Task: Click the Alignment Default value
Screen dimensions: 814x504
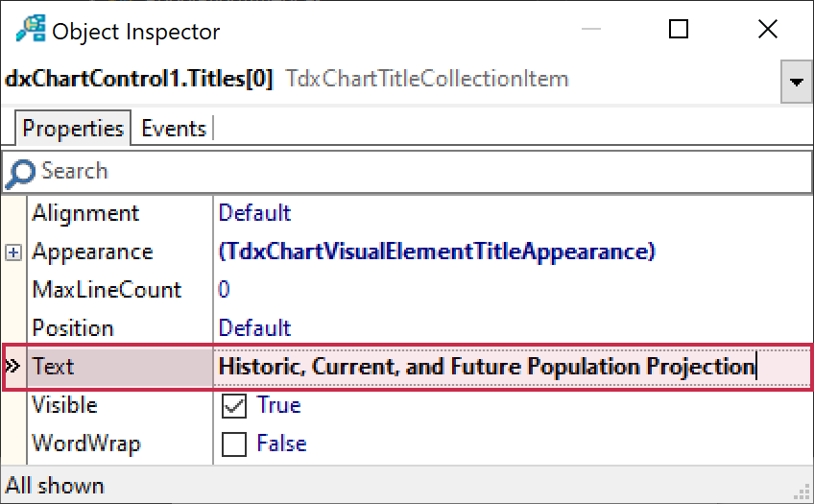Action: pyautogui.click(x=254, y=213)
